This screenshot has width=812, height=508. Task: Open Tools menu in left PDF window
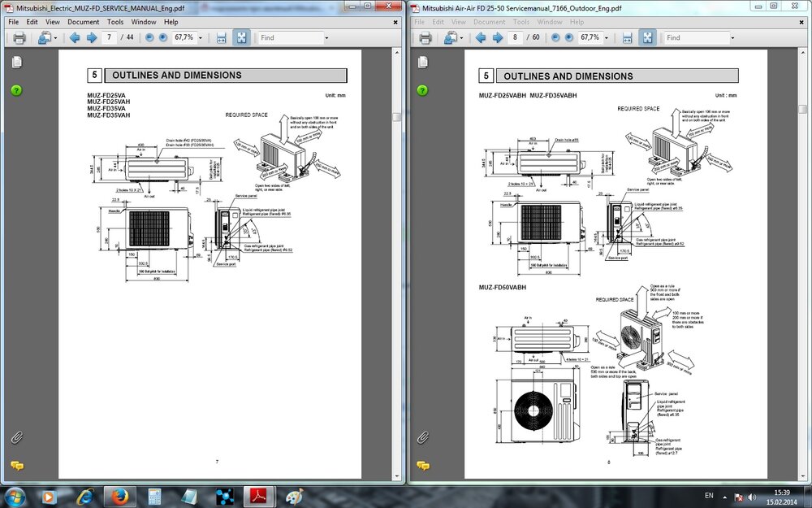[x=115, y=22]
